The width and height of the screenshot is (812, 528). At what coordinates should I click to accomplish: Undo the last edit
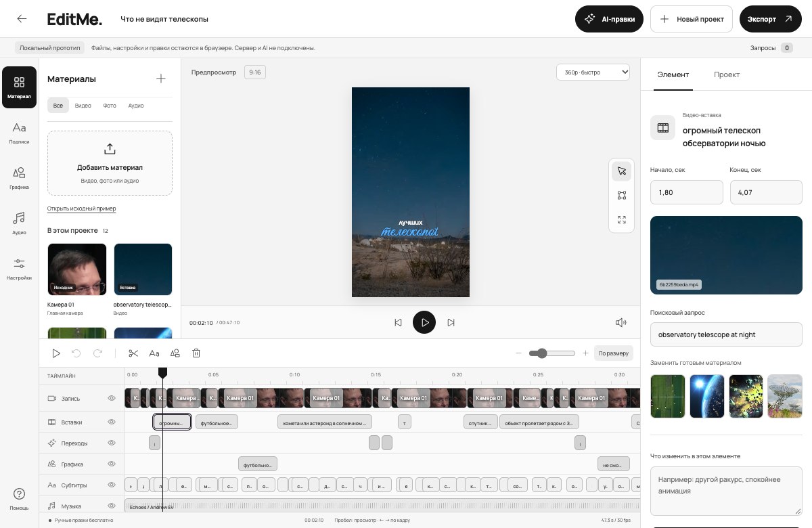click(76, 353)
